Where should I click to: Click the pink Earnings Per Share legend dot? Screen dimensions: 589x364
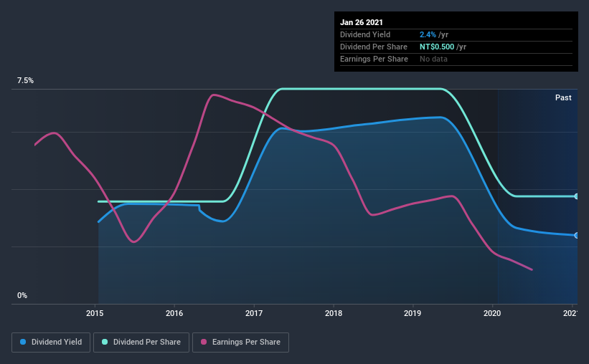click(x=204, y=342)
